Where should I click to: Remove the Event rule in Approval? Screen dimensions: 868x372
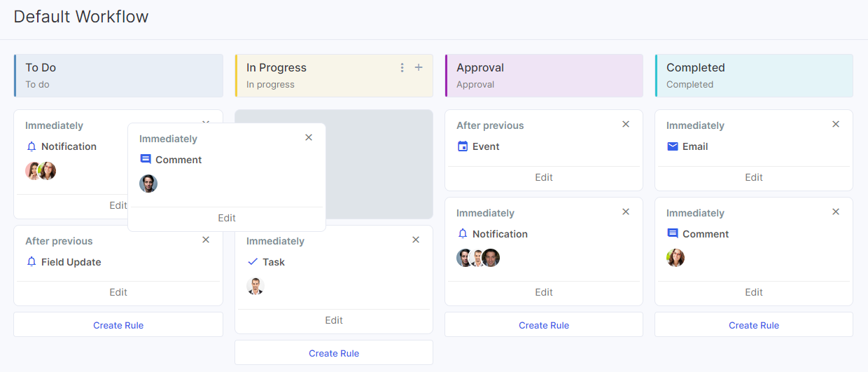point(626,124)
